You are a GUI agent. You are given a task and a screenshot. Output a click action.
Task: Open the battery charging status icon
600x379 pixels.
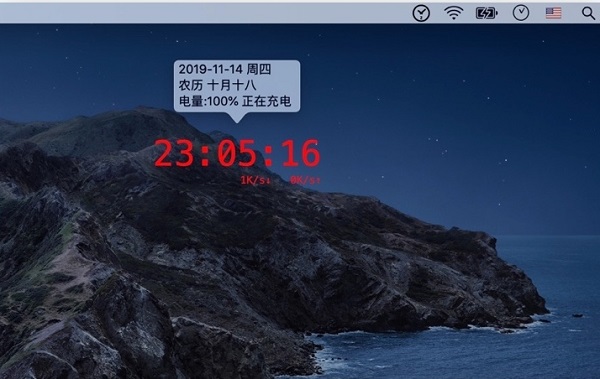tap(486, 13)
